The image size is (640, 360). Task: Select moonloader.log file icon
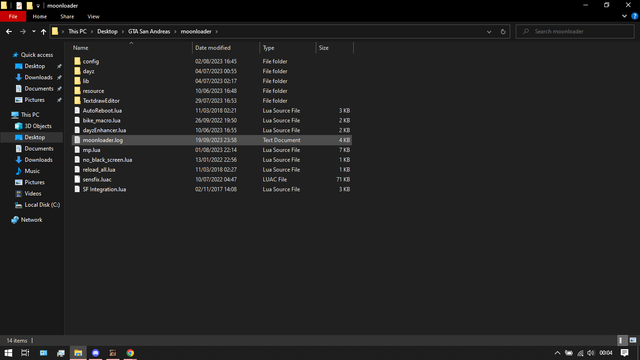(77, 140)
